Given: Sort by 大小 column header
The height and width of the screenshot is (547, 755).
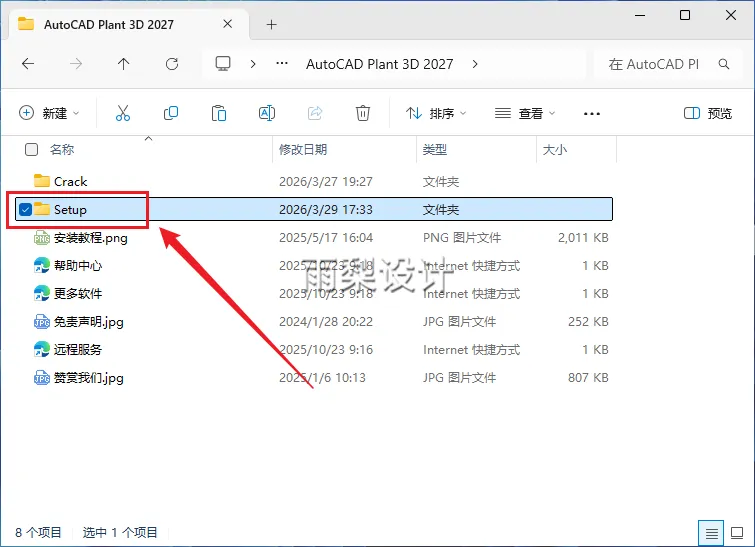Looking at the screenshot, I should pos(555,150).
